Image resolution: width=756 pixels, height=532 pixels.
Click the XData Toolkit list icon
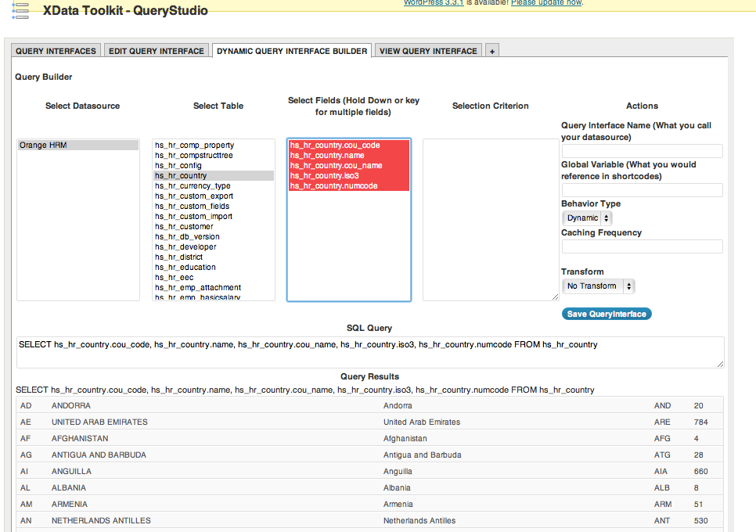point(20,11)
